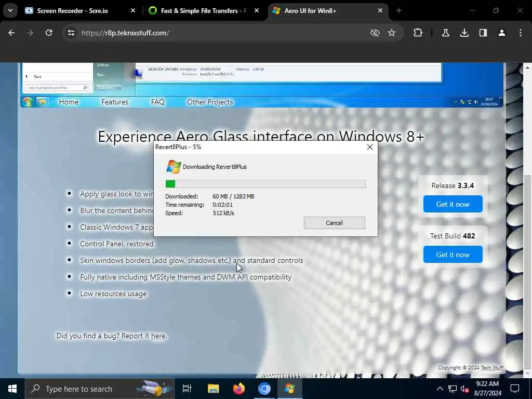Open Task View on the taskbar
The width and height of the screenshot is (532, 399).
(187, 389)
